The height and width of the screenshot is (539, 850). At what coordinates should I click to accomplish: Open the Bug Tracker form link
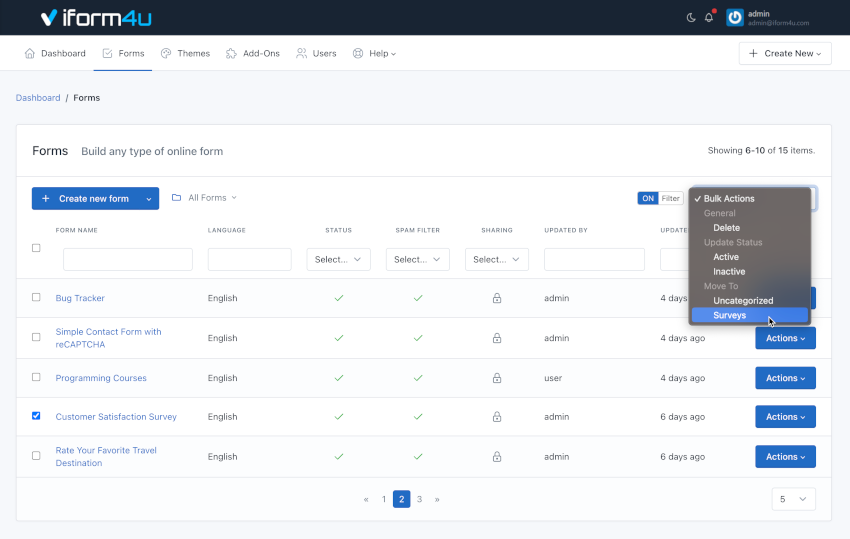pyautogui.click(x=80, y=298)
